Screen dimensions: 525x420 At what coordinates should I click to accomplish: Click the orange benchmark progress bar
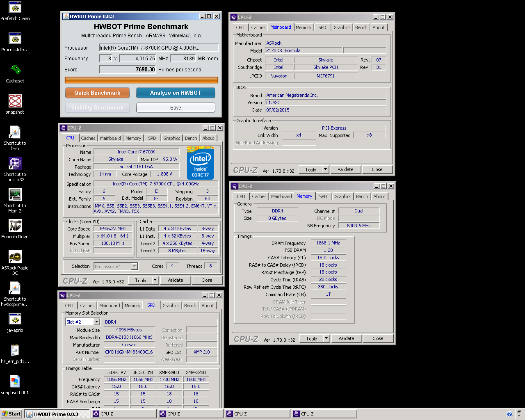(141, 80)
